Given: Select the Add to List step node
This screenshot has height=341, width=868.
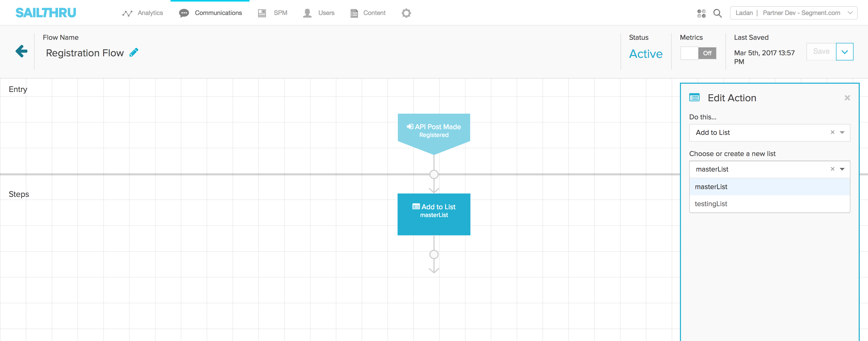Looking at the screenshot, I should point(434,214).
